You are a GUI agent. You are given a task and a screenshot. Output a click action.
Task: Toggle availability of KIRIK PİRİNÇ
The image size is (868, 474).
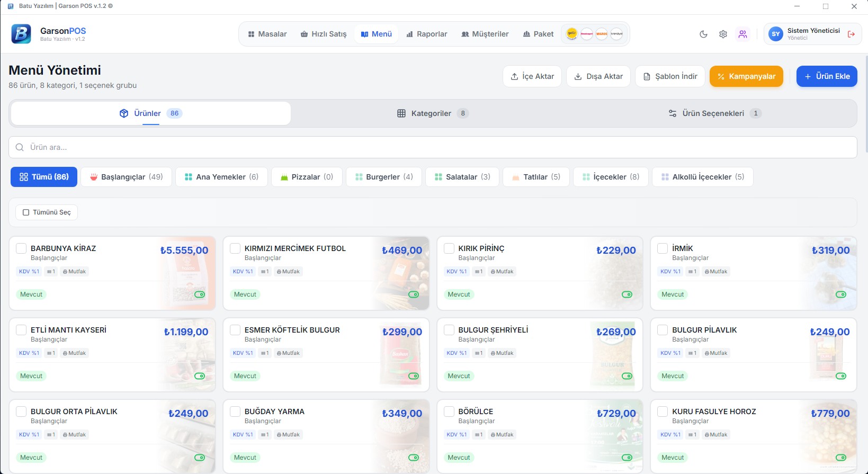(627, 294)
